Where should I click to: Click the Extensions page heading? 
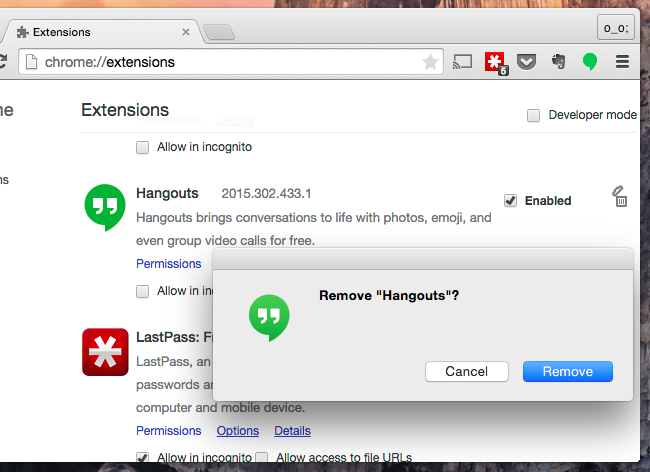[x=125, y=110]
